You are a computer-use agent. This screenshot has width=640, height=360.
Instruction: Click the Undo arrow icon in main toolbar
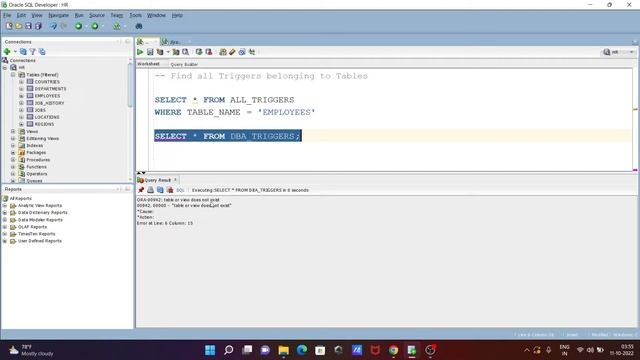point(53,26)
